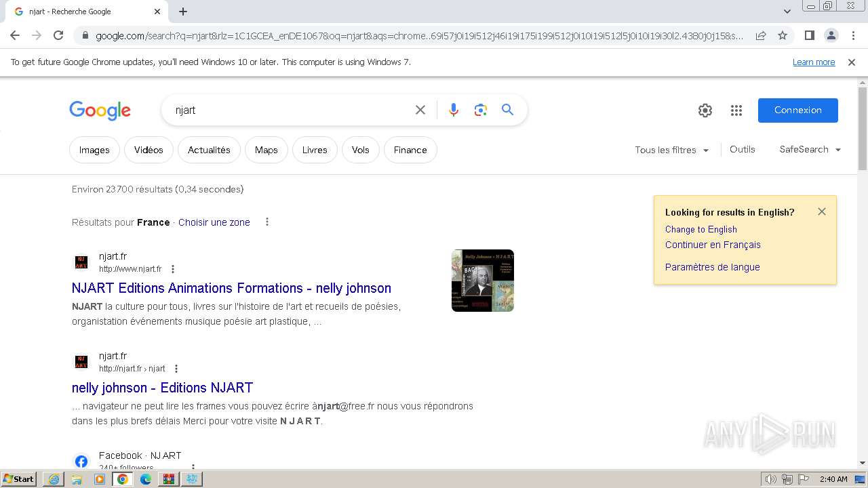Open Windows Media Player from taskbar
The image size is (868, 488).
(100, 479)
